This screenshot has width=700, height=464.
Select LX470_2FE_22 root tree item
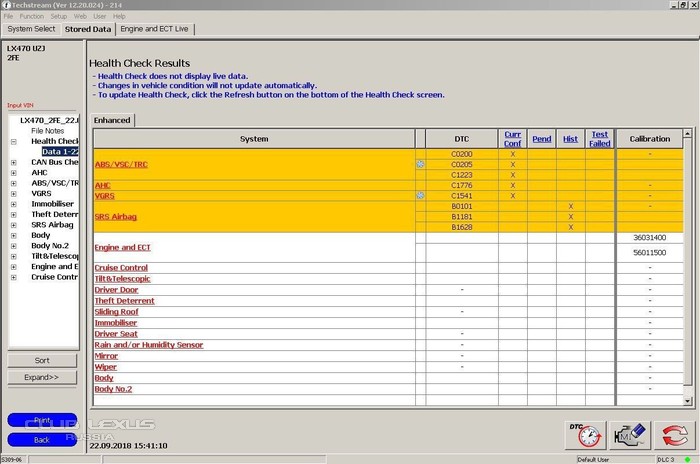49,121
